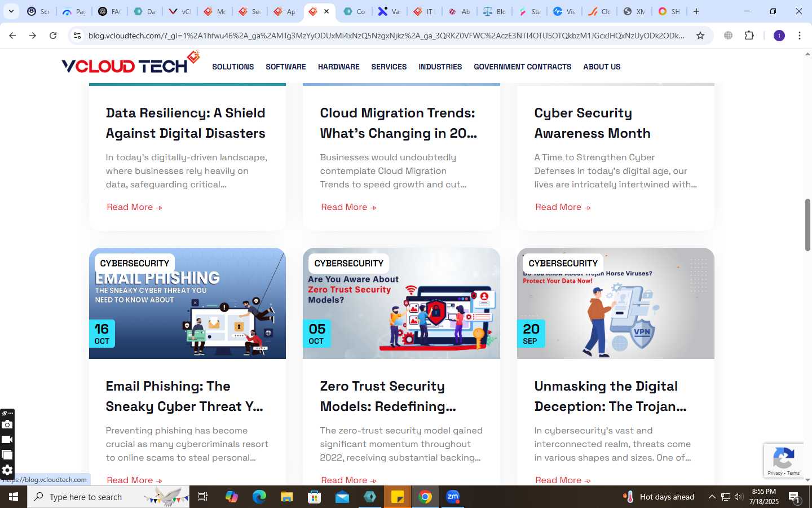Viewport: 812px width, 508px height.
Task: Open the Email Phishing article thumbnail
Action: pyautogui.click(x=187, y=303)
